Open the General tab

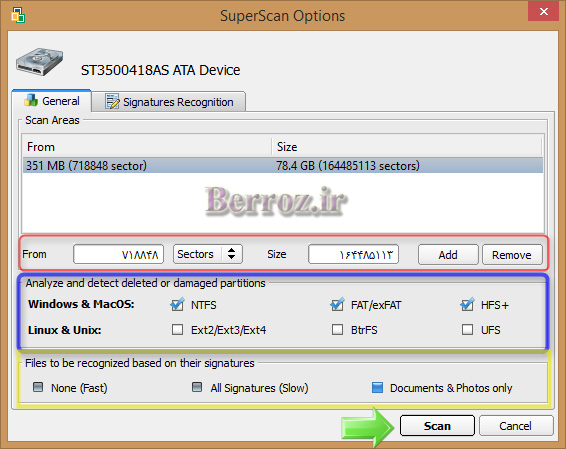(52, 101)
